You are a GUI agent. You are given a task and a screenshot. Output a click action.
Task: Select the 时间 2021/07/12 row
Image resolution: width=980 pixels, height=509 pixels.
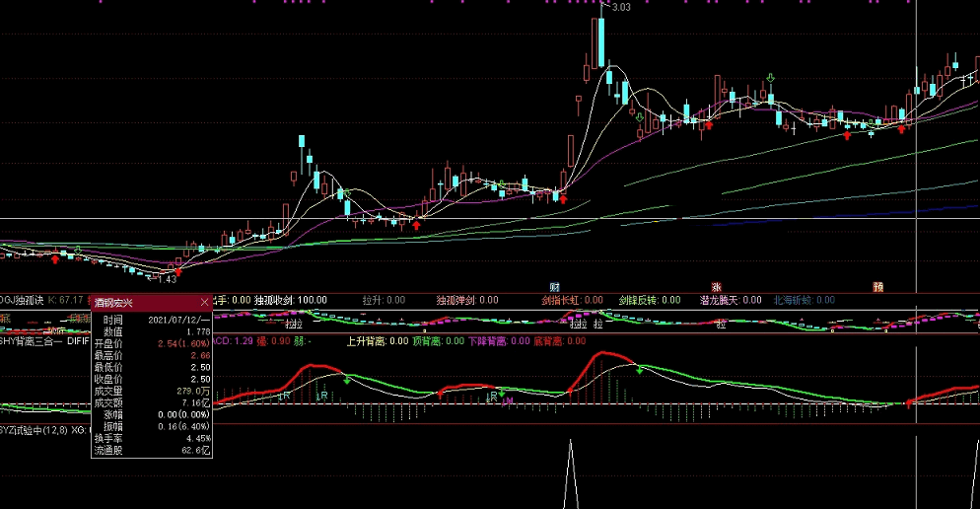(152, 320)
